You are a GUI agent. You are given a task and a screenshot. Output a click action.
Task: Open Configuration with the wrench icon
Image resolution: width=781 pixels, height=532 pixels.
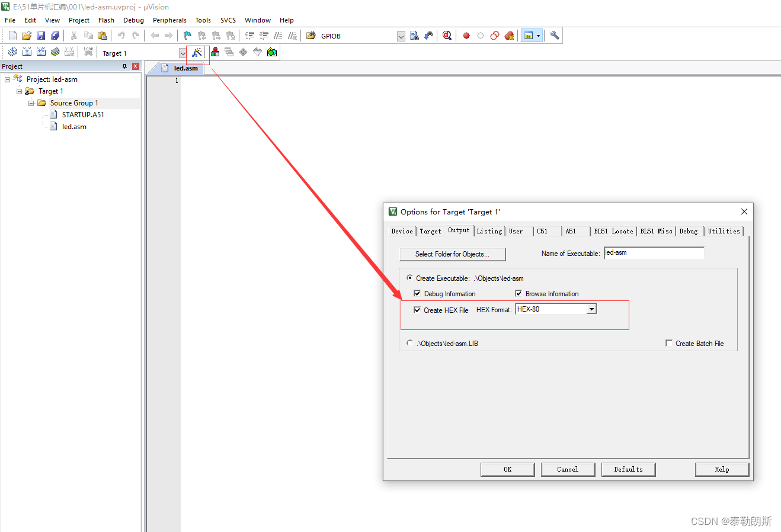[555, 36]
